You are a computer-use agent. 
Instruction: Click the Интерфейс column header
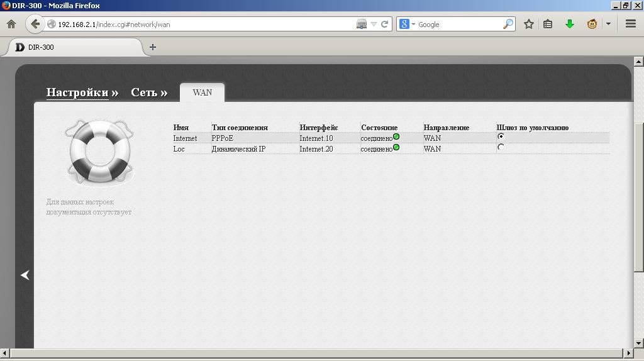(x=318, y=128)
